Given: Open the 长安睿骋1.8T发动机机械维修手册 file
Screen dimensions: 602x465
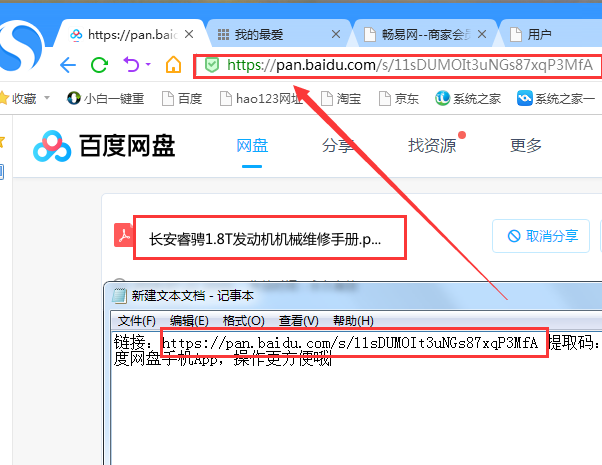Looking at the screenshot, I should tap(265, 240).
